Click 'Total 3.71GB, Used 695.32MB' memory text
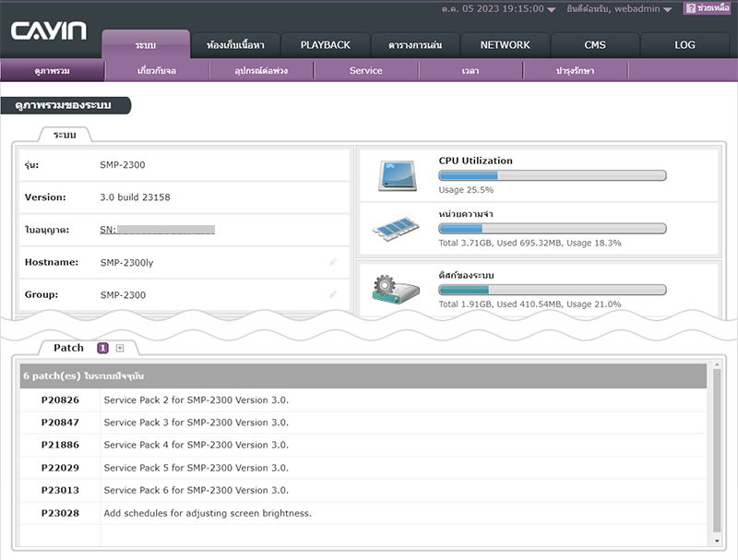 point(530,243)
